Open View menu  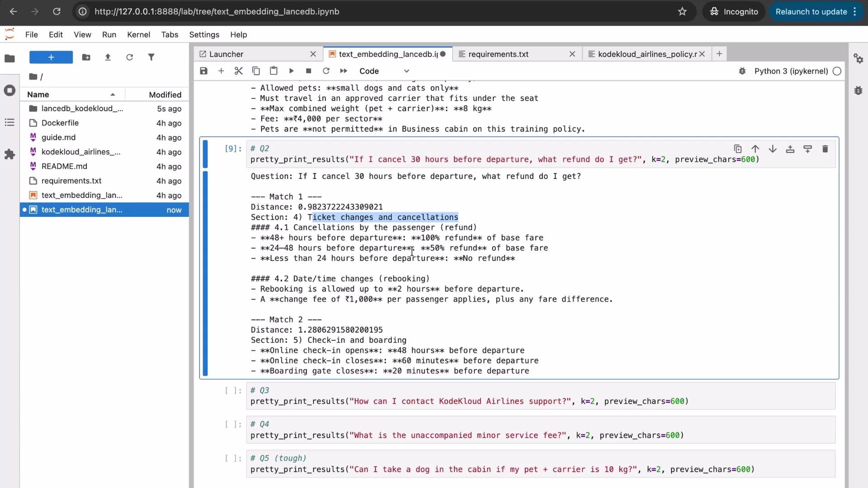tap(82, 35)
